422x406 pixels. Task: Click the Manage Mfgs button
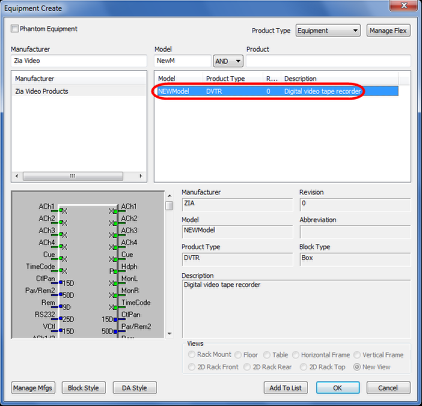pyautogui.click(x=33, y=388)
